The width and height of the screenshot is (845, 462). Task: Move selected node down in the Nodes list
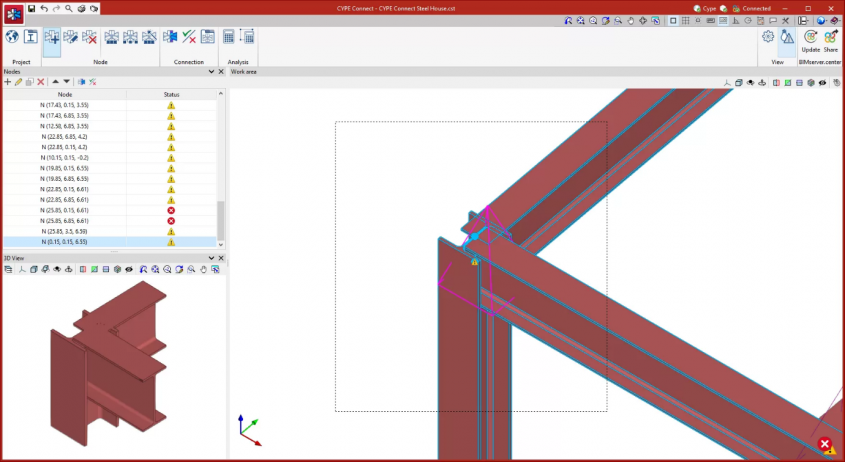point(66,82)
